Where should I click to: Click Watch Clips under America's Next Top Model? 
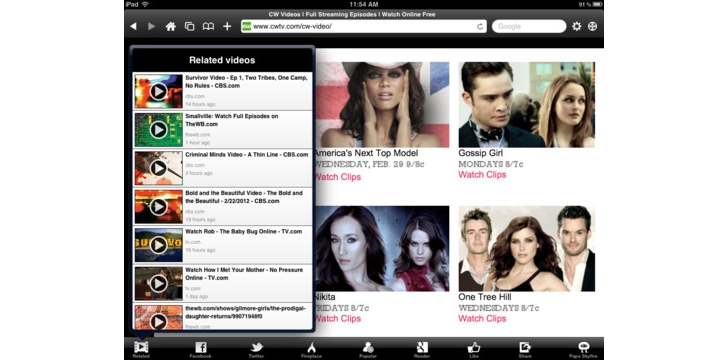click(x=338, y=177)
